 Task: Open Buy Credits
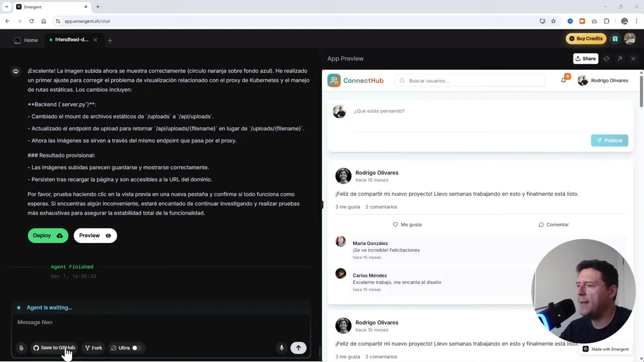(586, 38)
